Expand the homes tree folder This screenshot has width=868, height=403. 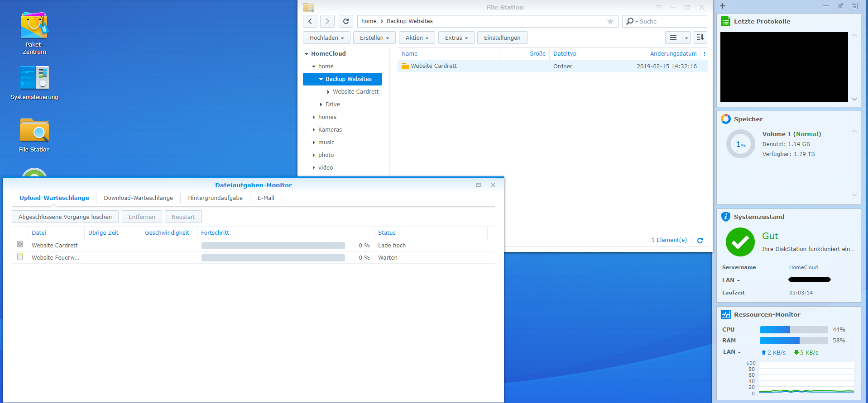click(x=314, y=117)
